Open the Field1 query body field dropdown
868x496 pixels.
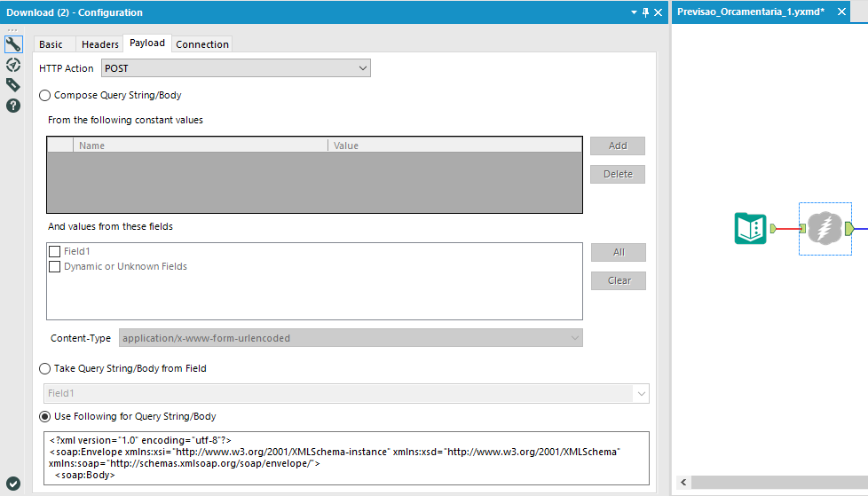pyautogui.click(x=346, y=394)
